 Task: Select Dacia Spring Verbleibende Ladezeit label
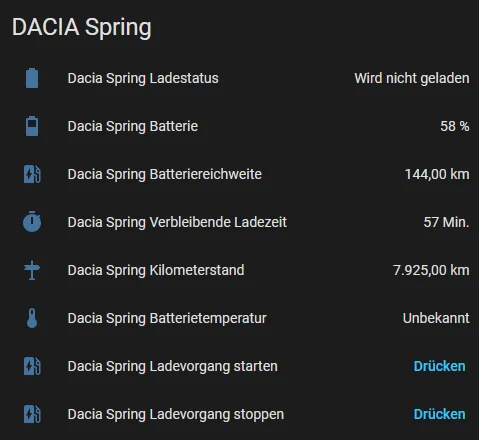coord(177,222)
